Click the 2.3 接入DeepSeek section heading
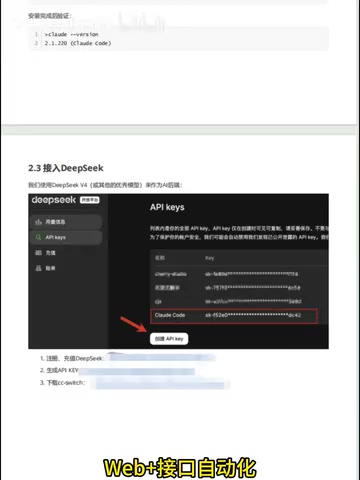 [x=66, y=168]
